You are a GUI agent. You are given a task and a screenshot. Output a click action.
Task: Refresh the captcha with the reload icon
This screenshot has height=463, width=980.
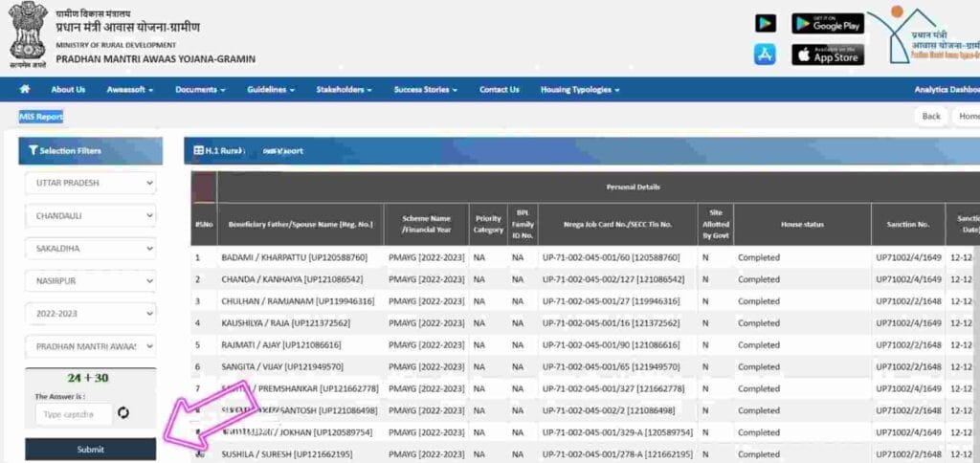coord(123,413)
